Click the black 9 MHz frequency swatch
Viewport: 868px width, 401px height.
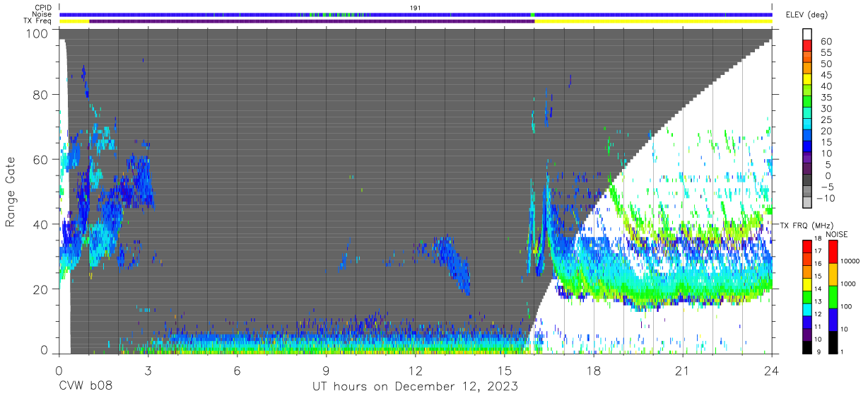(x=807, y=346)
